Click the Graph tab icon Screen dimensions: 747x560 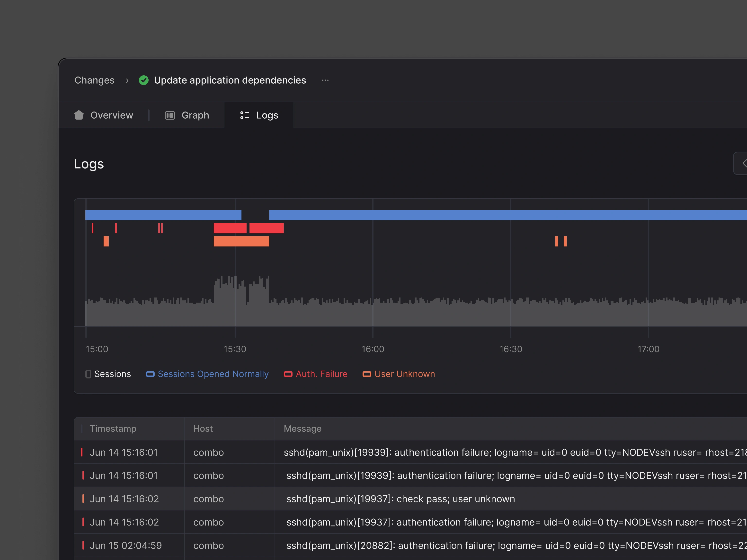click(x=170, y=115)
